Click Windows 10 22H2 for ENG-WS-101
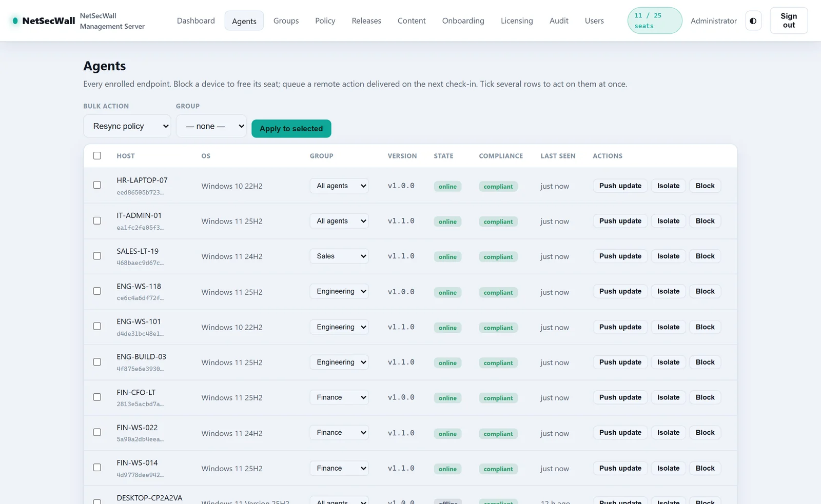 pyautogui.click(x=232, y=327)
